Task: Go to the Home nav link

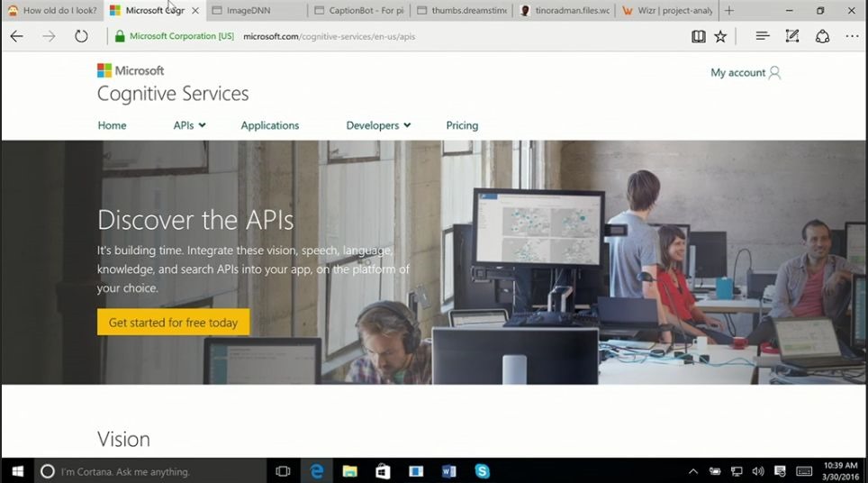Action: [x=112, y=125]
